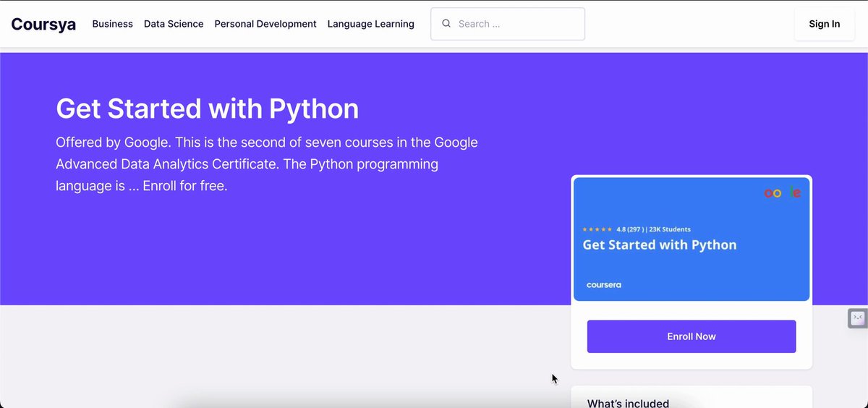This screenshot has width=868, height=408.
Task: Click the Get Started with Python course thumbnail
Action: coord(692,239)
